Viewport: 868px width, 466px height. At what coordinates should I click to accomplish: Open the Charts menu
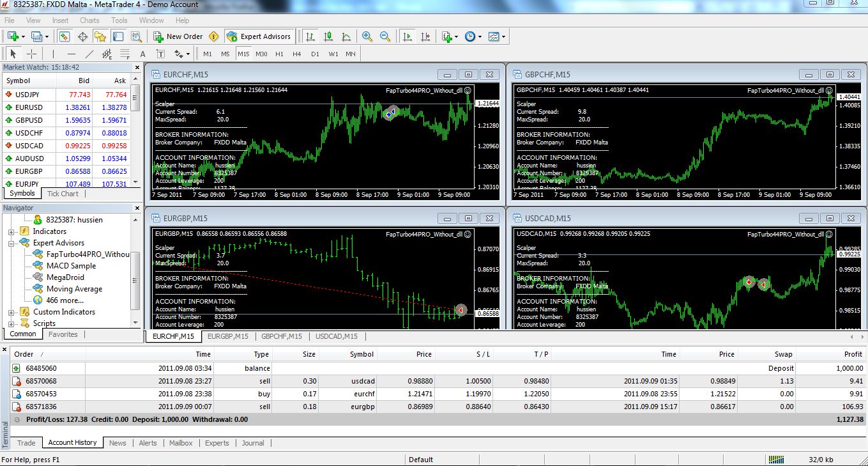pos(89,20)
